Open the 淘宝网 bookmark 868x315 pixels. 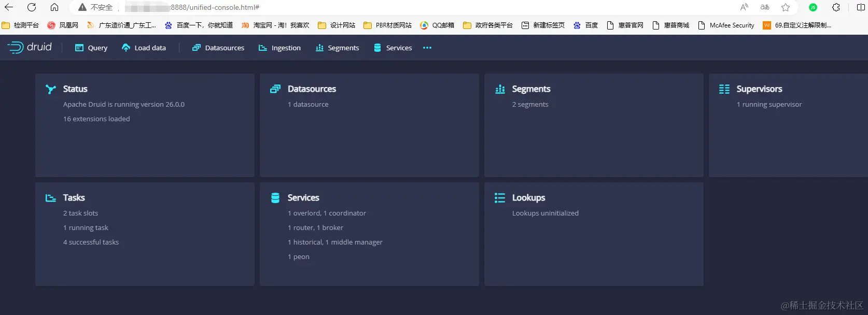pos(275,25)
